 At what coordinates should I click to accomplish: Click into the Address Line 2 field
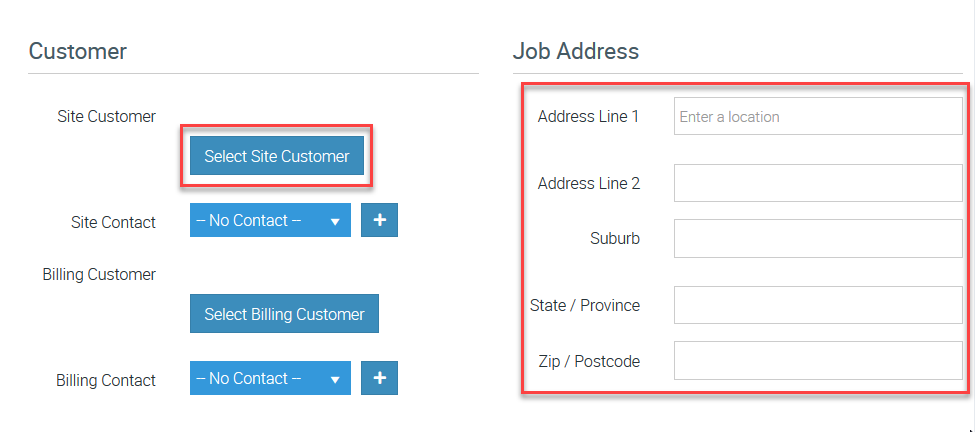pyautogui.click(x=817, y=184)
